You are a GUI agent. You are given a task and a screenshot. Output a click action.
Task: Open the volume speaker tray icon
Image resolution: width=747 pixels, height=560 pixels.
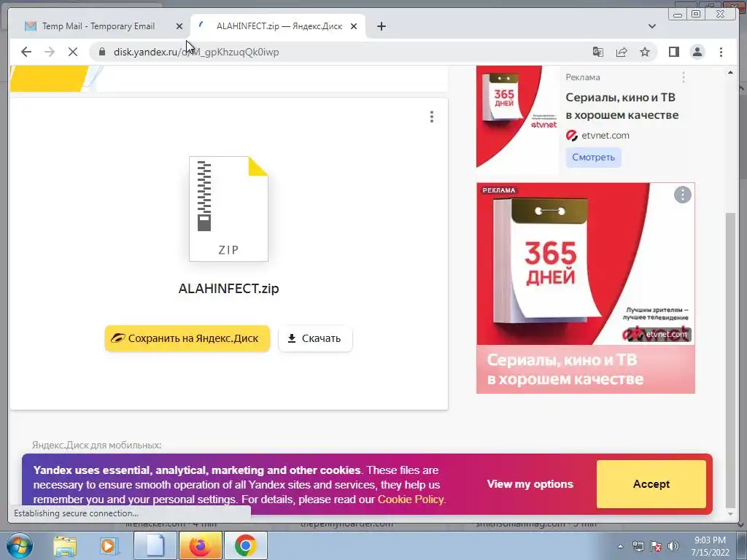coord(673,547)
